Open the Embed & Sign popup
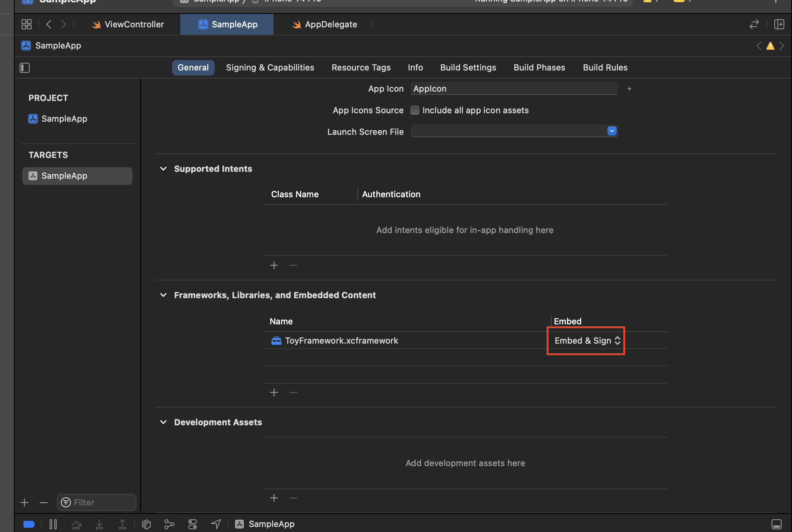 click(x=587, y=341)
